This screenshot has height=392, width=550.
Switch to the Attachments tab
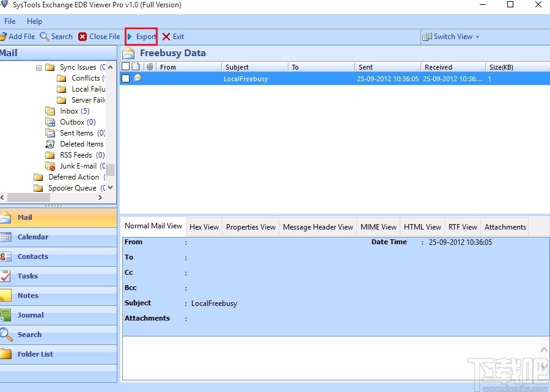(x=505, y=227)
